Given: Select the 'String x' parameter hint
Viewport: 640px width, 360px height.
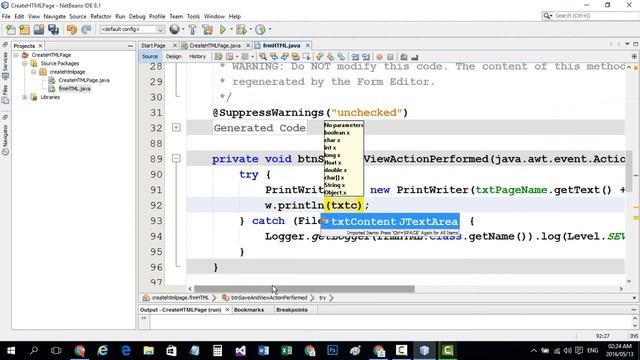Looking at the screenshot, I should point(335,185).
